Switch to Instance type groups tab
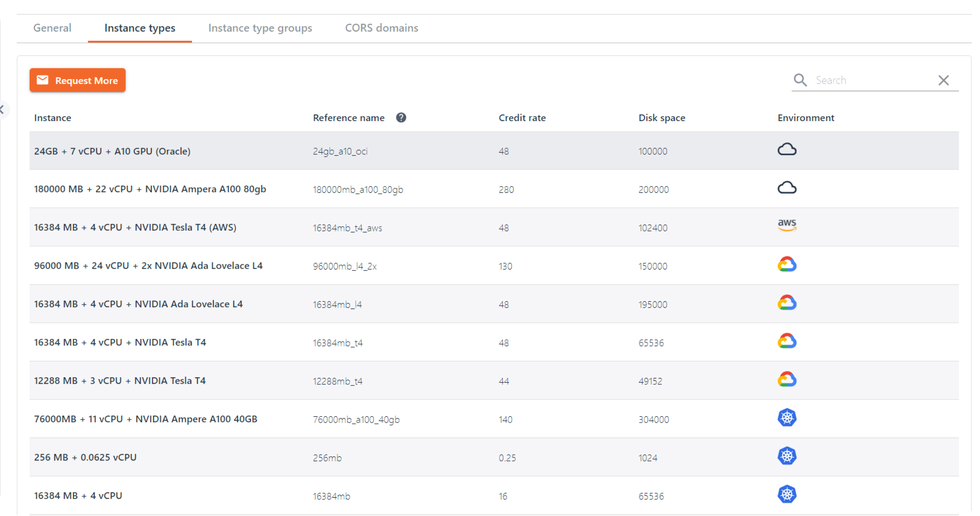Viewport: 980px width, 516px height. click(x=260, y=28)
